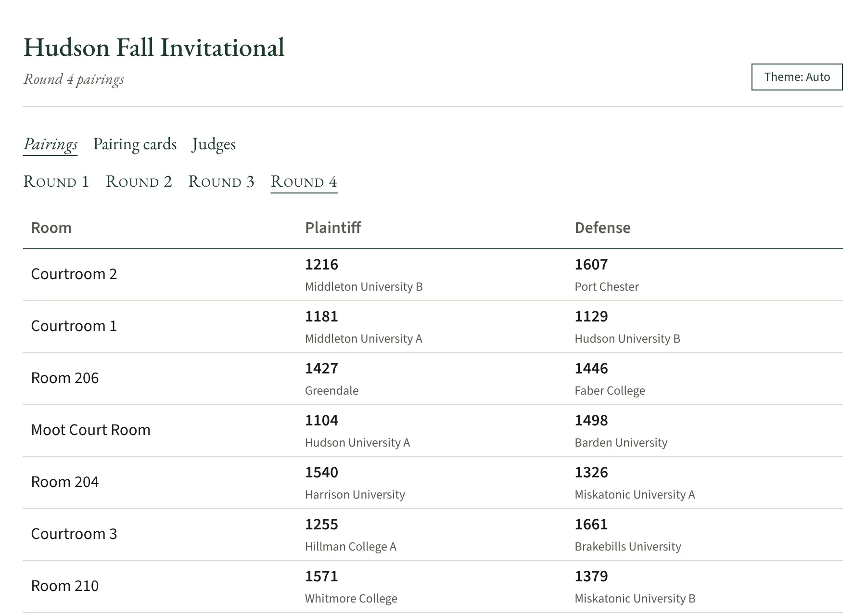Click team number 1104

tap(322, 420)
